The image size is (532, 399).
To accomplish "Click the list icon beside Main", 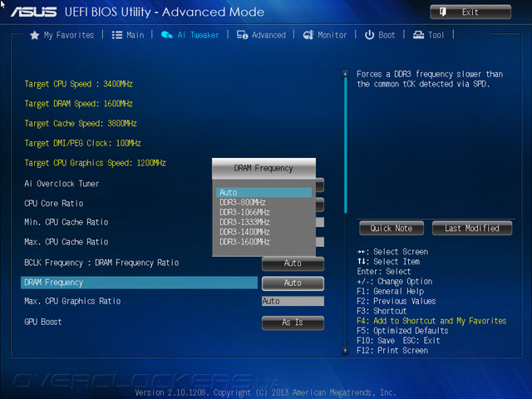I will (117, 35).
